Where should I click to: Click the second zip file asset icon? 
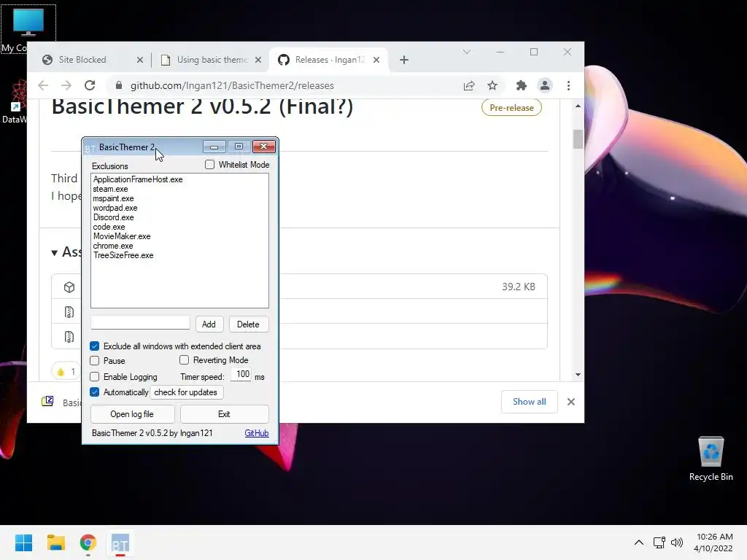coord(69,337)
